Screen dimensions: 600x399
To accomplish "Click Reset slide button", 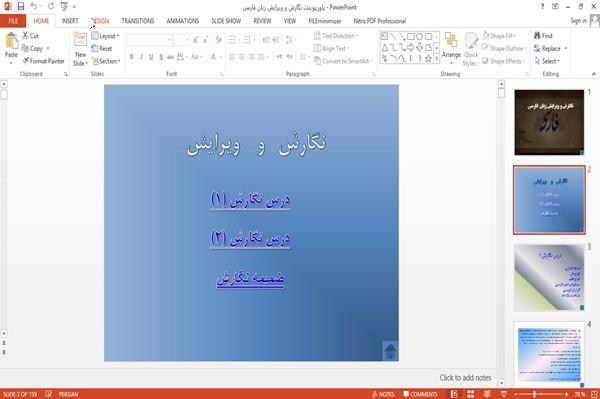I will (x=102, y=49).
